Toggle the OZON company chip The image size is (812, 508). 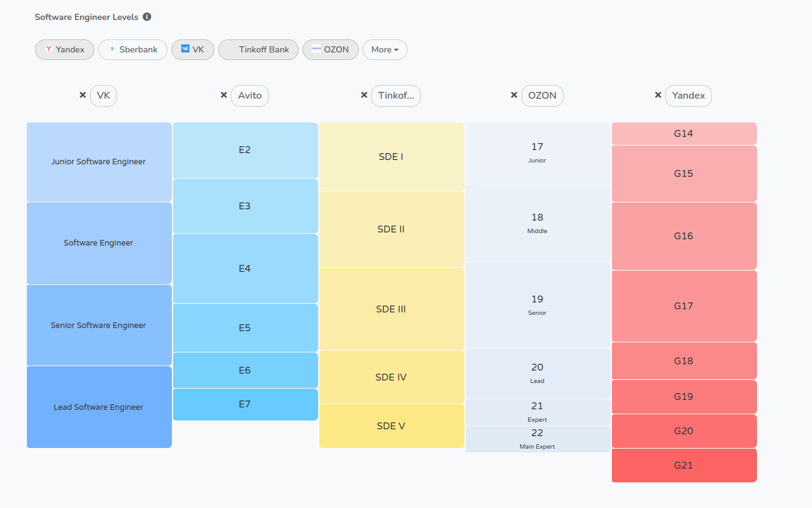click(331, 49)
